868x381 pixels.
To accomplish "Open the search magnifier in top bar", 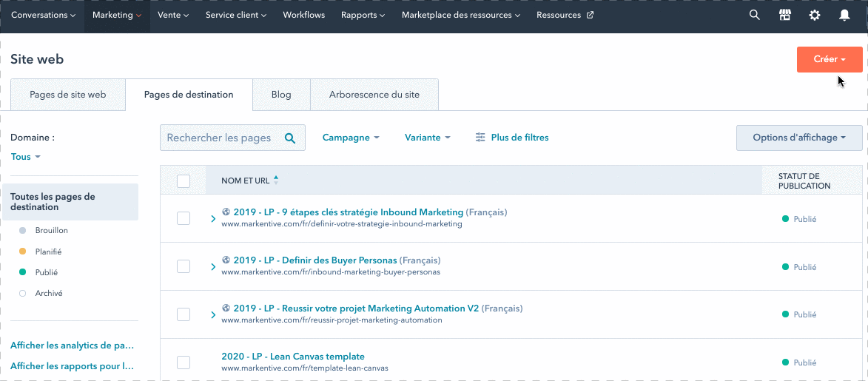I will tap(754, 16).
